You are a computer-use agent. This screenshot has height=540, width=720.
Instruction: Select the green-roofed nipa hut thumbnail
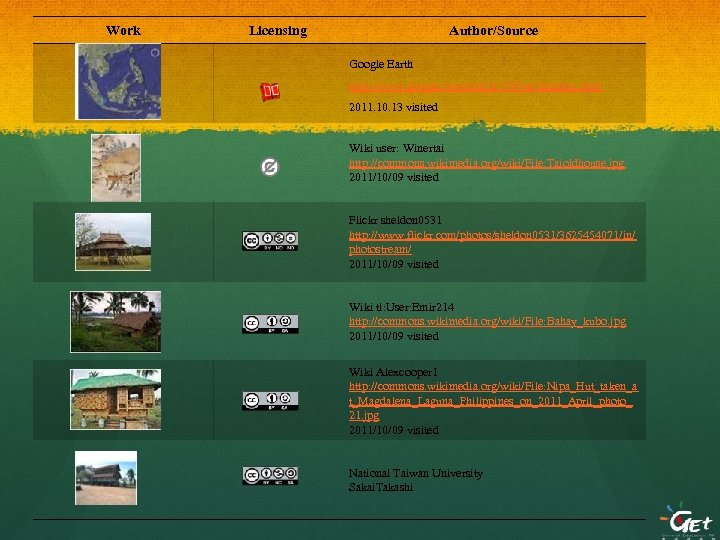tap(116, 399)
